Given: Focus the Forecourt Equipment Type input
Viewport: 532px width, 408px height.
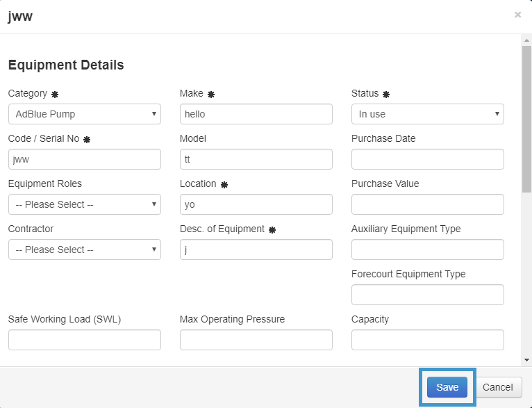Looking at the screenshot, I should click(428, 295).
